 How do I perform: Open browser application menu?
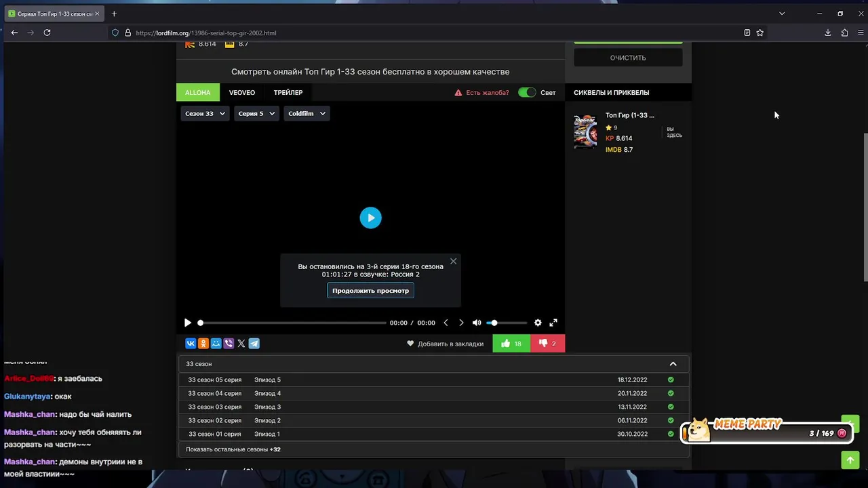pos(861,33)
